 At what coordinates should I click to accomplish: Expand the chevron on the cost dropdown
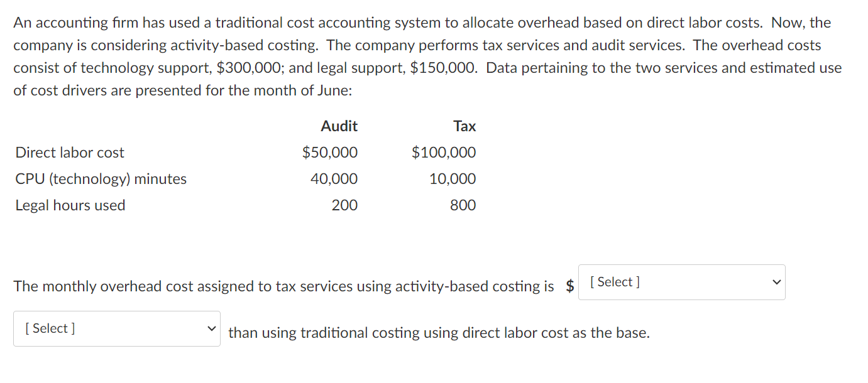coord(777,283)
